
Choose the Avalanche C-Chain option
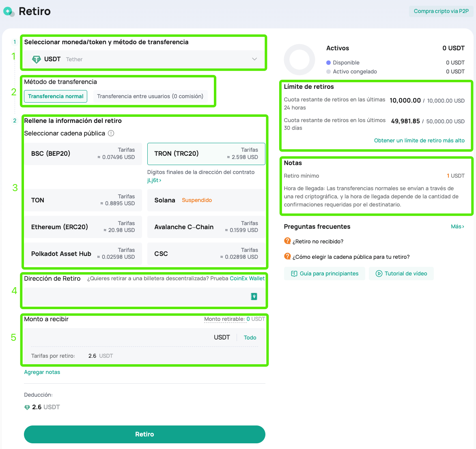206,227
